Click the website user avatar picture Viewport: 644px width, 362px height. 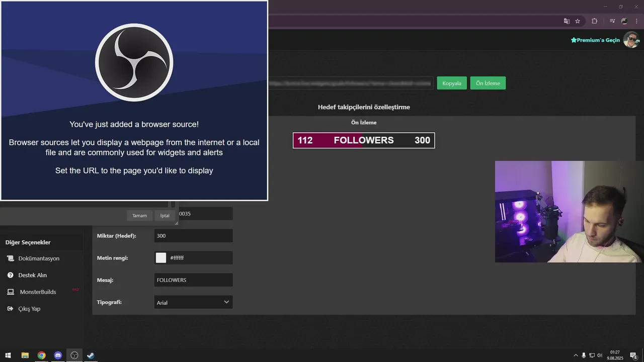coord(631,40)
